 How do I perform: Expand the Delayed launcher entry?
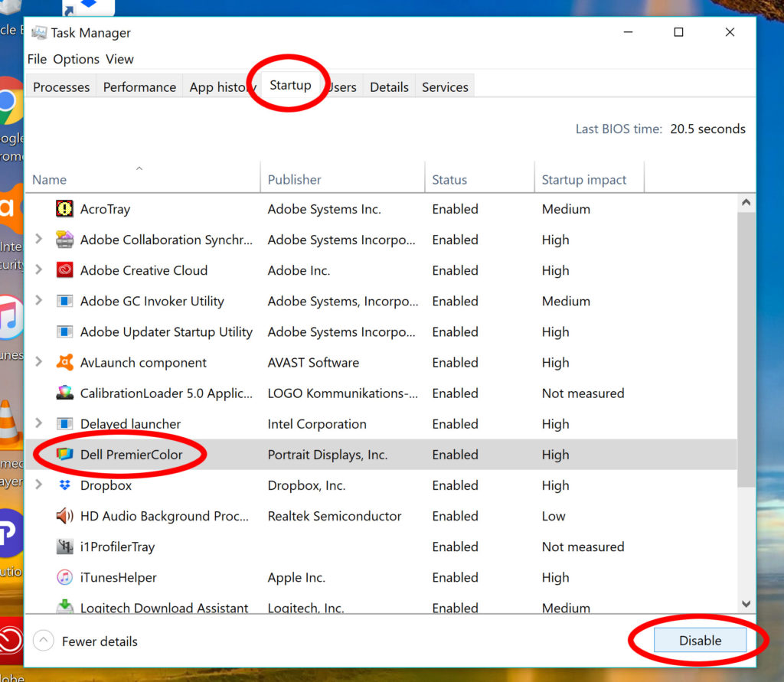39,423
